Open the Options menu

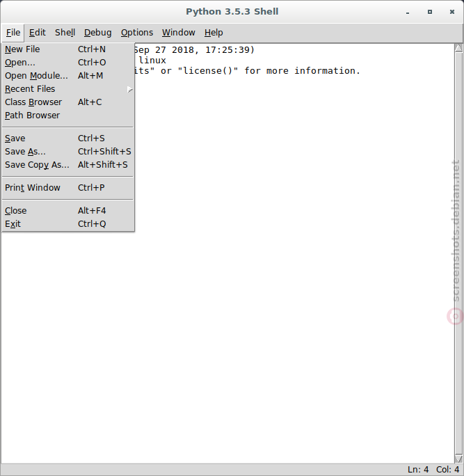[137, 33]
